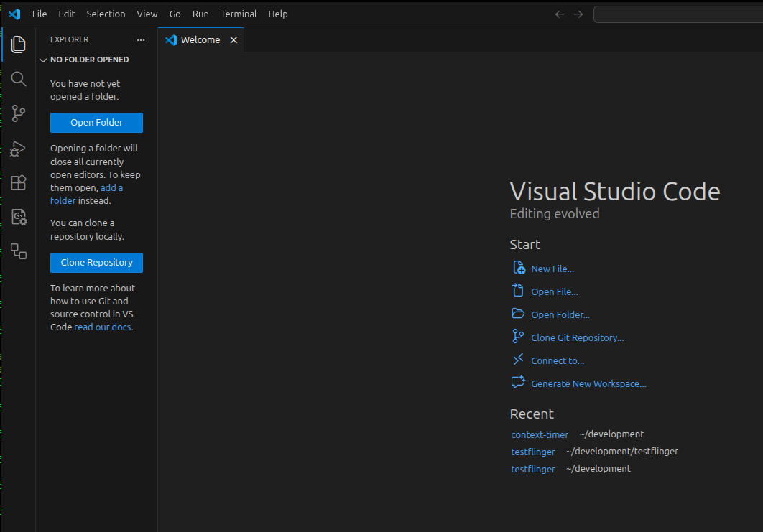Click the navigate forward arrow in title bar
Screen dimensions: 763x532
pyautogui.click(x=578, y=14)
